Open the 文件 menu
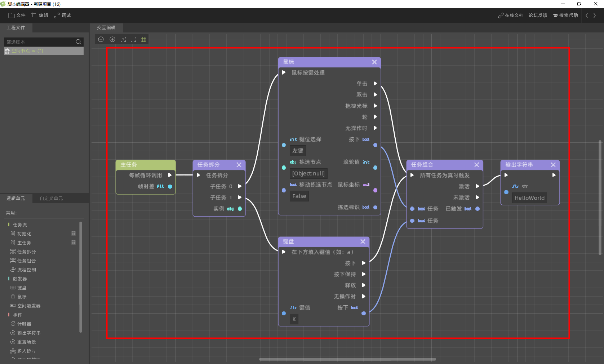The height and width of the screenshot is (364, 604). tap(17, 15)
